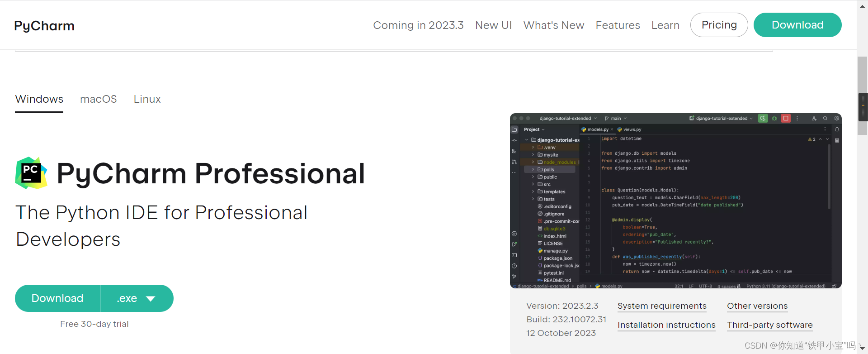Click the Run tool window sidebar icon
Image resolution: width=868 pixels, height=354 pixels.
514,244
